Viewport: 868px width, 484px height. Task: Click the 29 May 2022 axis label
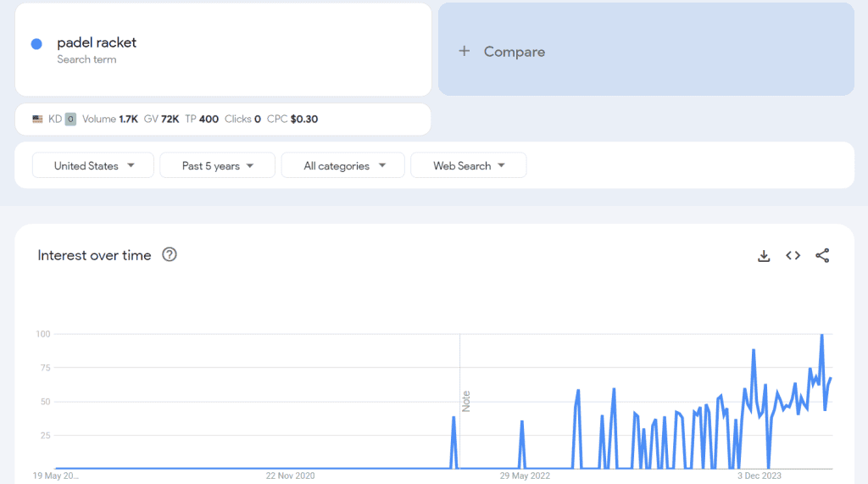[525, 476]
